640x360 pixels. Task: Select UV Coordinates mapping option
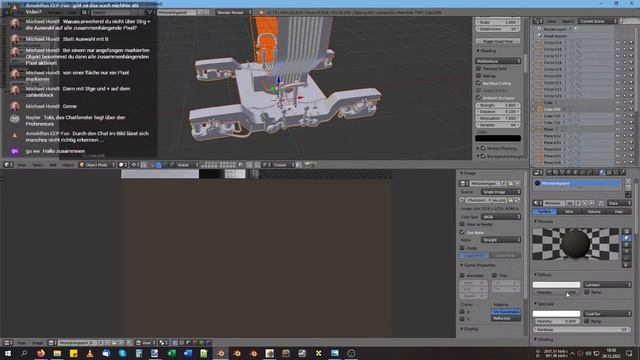point(506,312)
